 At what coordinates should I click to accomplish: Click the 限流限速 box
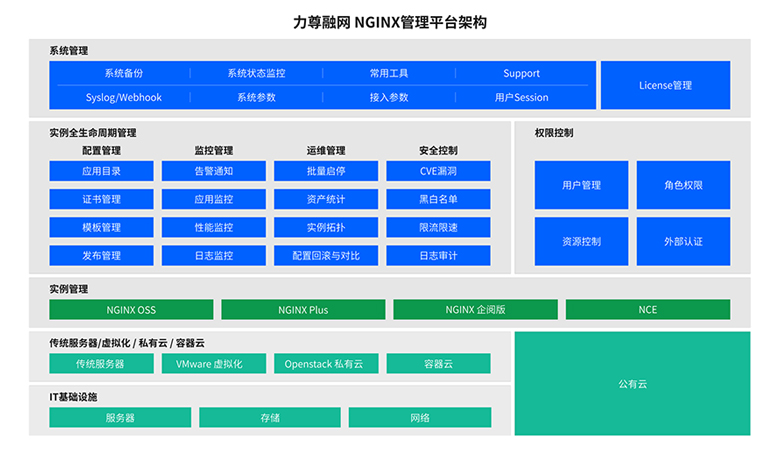[x=438, y=227]
